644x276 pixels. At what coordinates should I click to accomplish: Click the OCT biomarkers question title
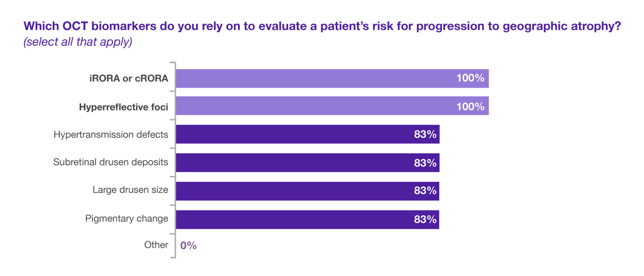(x=322, y=26)
